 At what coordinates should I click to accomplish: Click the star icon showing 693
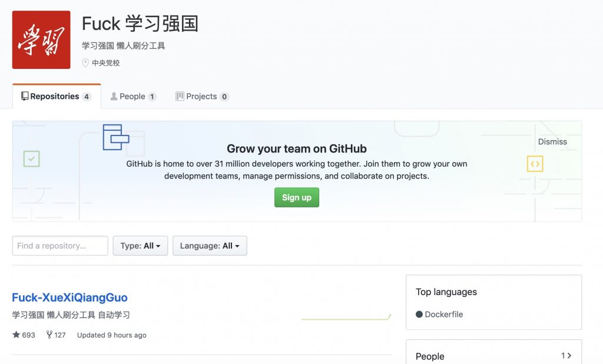click(16, 335)
